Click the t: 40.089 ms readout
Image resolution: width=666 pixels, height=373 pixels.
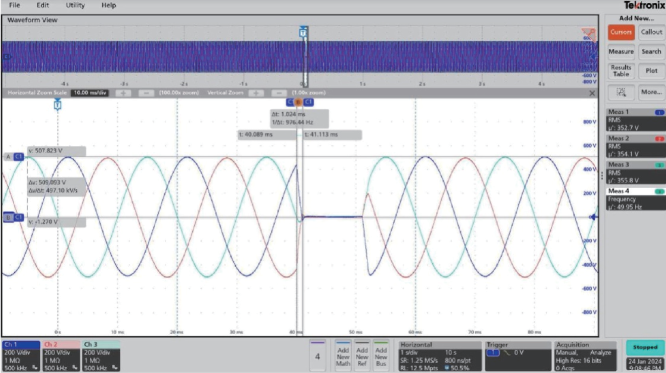(x=267, y=135)
